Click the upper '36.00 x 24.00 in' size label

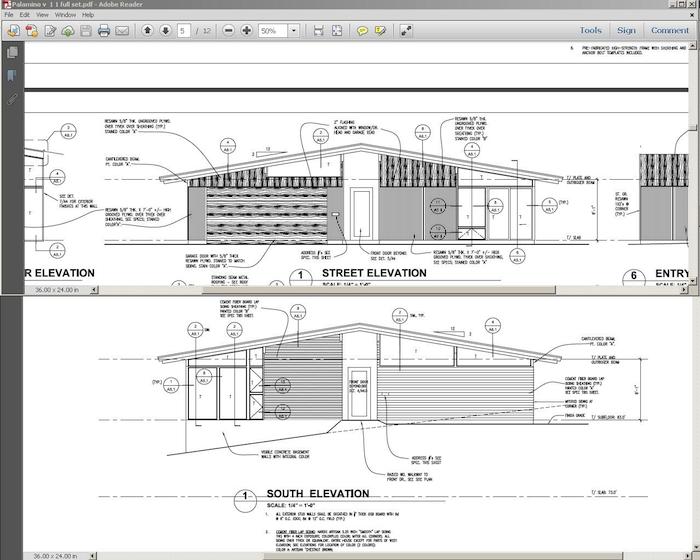57,290
